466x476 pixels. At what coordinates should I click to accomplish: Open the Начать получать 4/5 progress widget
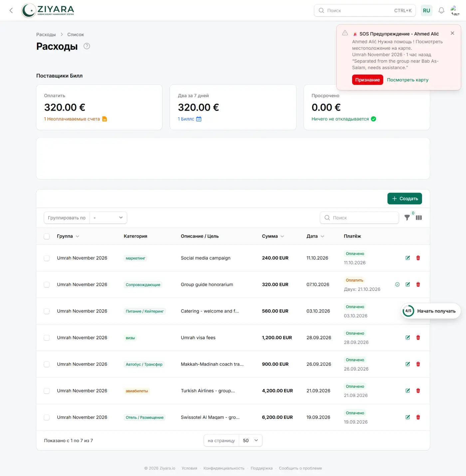[x=431, y=311]
